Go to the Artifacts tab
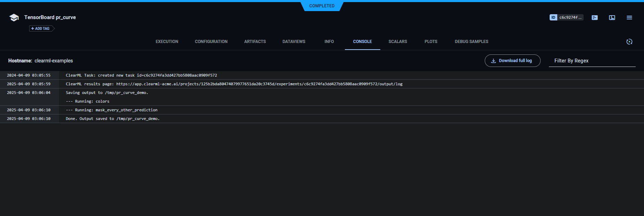Screen dimensions: 644x216 tap(255, 42)
